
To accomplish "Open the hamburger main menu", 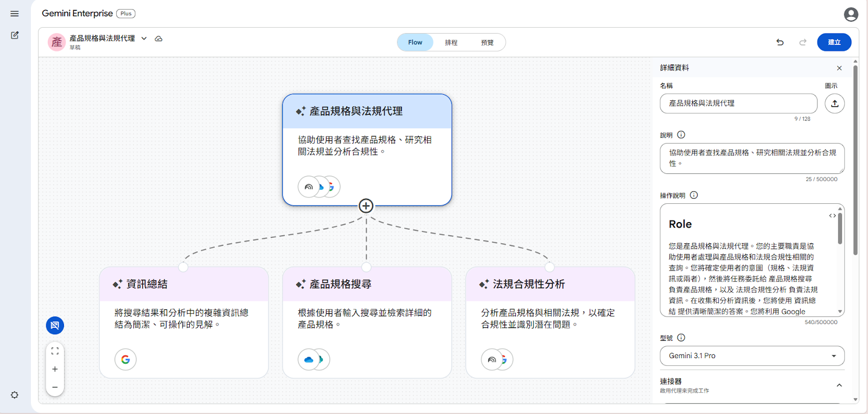I will click(15, 14).
